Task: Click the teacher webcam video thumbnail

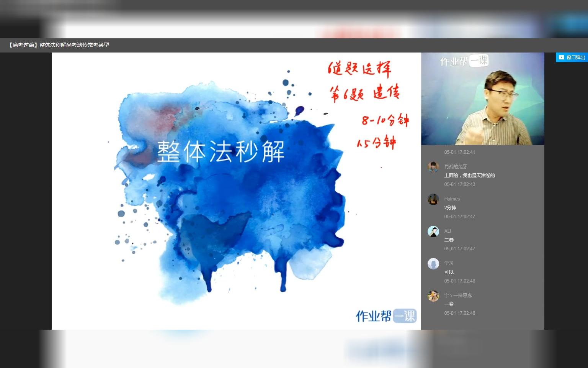Action: 483,99
